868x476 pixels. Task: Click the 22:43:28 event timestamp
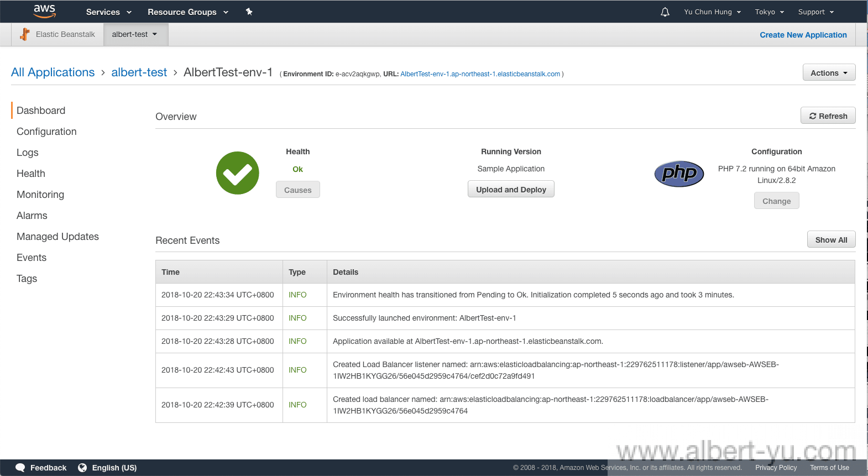click(x=218, y=341)
